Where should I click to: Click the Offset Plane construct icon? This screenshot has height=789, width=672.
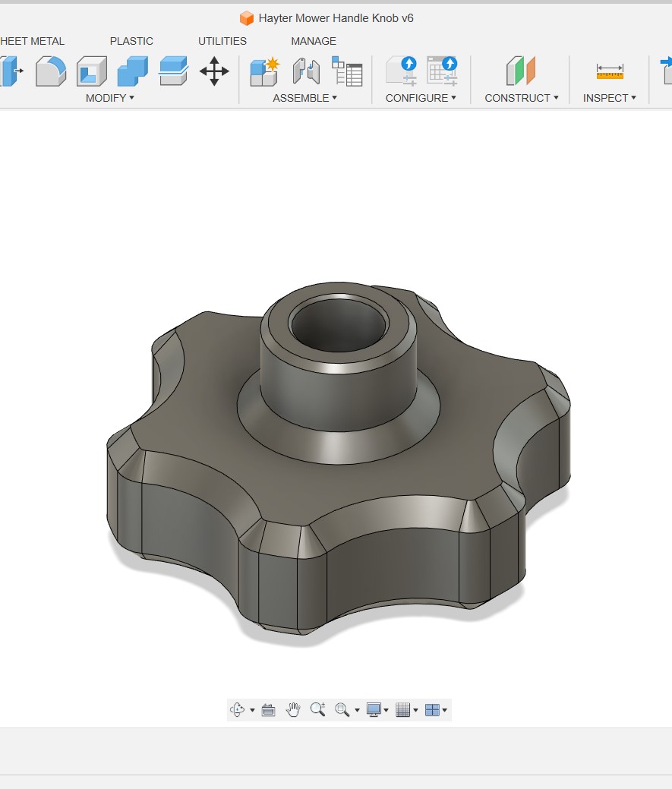click(x=521, y=71)
